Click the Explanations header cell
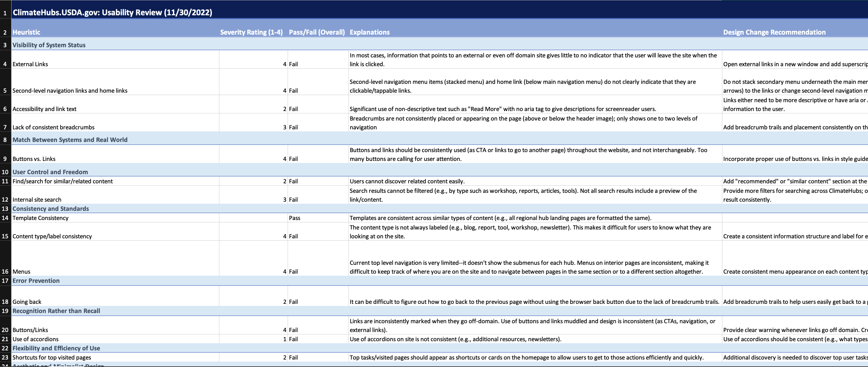Image resolution: width=868 pixels, height=367 pixels. pyautogui.click(x=369, y=32)
